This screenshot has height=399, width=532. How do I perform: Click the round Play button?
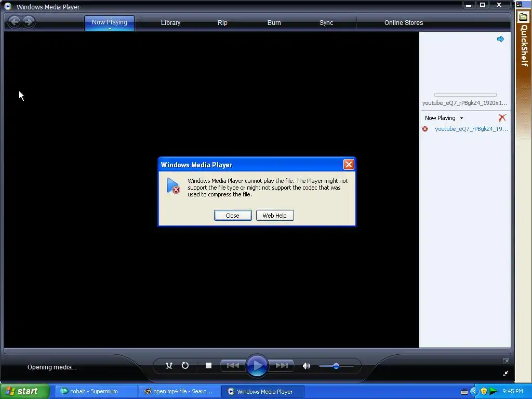257,365
